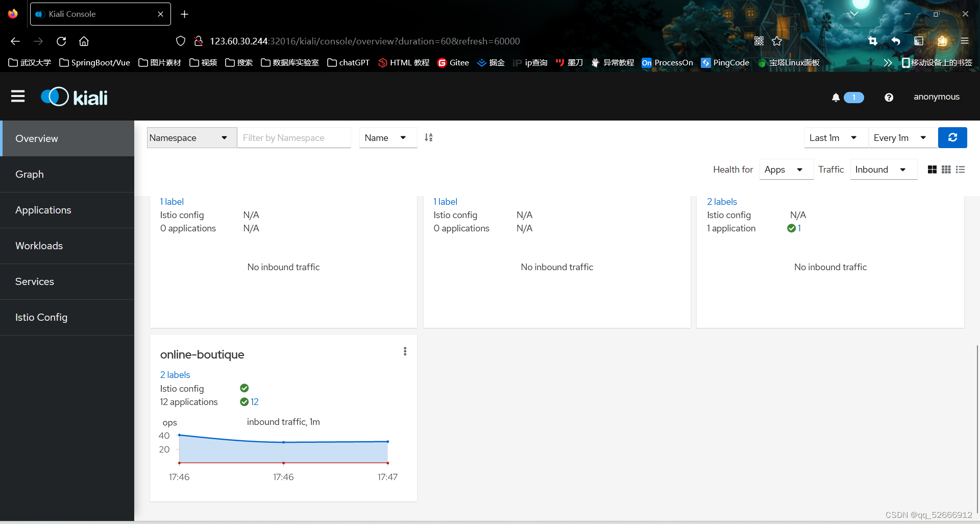Open the Every 1m refresh dropdown
This screenshot has height=524, width=980.
[903, 138]
